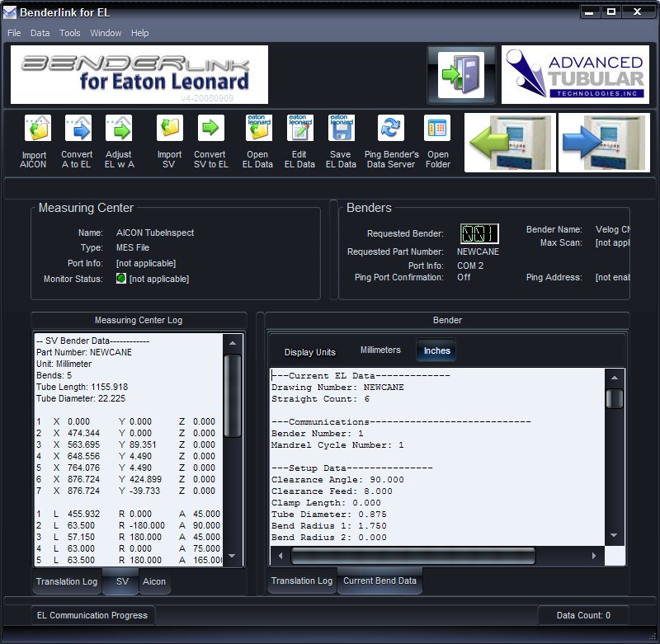
Task: Open EL Data file icon
Action: [258, 129]
